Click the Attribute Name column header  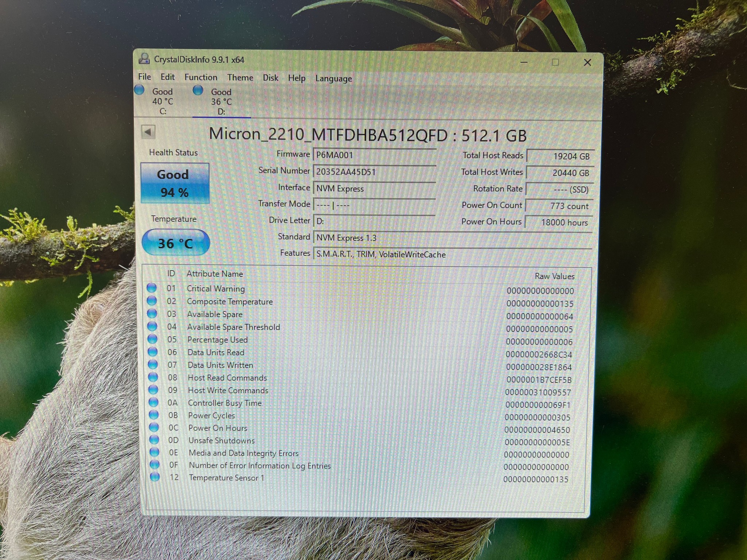point(214,274)
